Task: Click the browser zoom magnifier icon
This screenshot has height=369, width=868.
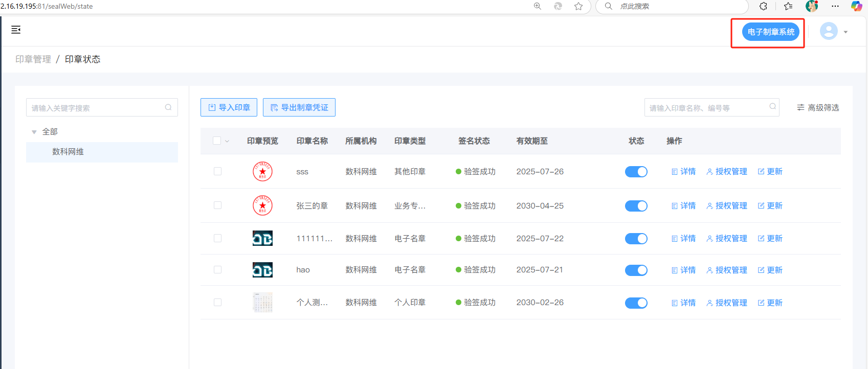Action: 538,6
